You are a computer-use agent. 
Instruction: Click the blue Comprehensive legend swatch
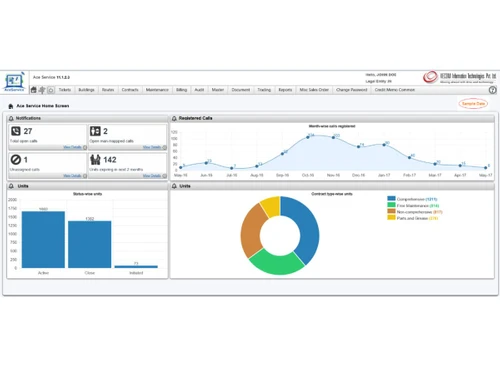(x=391, y=199)
